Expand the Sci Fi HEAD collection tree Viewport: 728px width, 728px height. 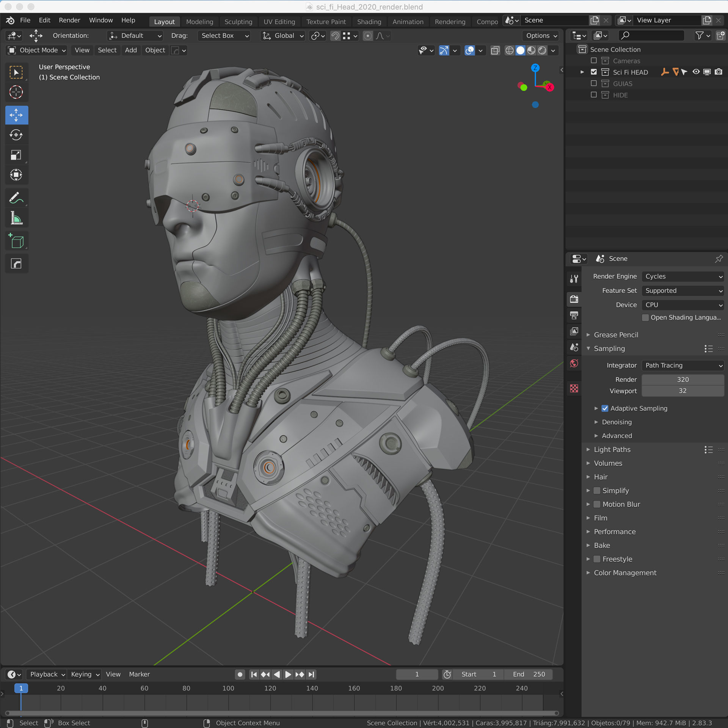pos(582,72)
